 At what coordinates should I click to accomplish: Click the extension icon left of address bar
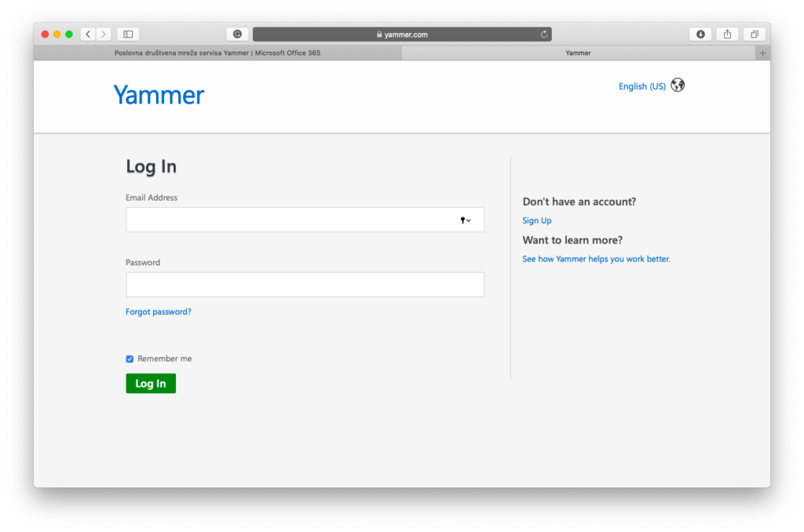click(x=237, y=35)
